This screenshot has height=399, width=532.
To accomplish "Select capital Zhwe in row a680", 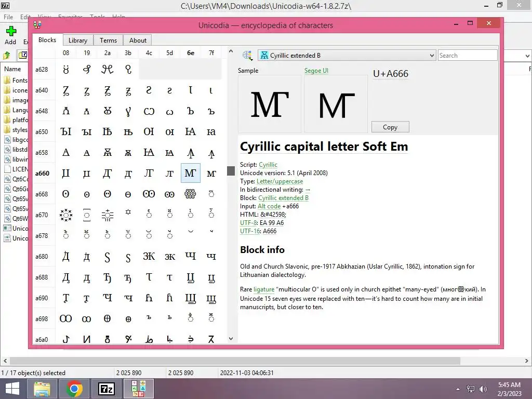I will [149, 257].
